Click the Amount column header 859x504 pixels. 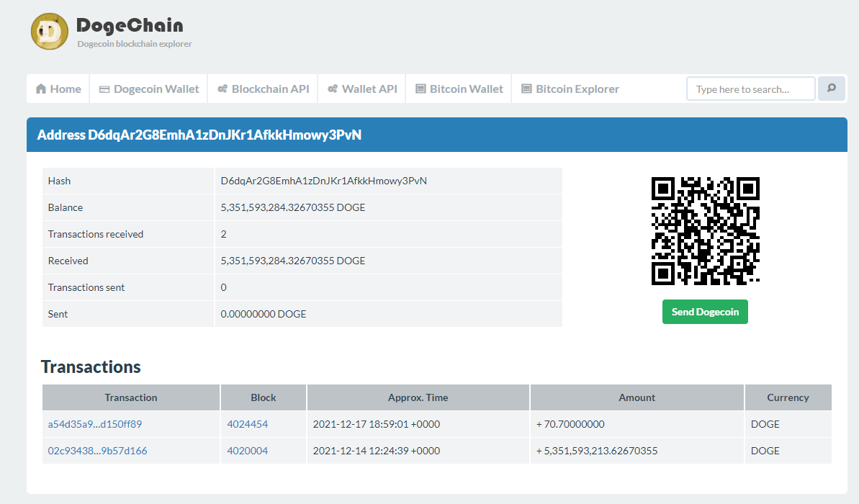pos(637,397)
